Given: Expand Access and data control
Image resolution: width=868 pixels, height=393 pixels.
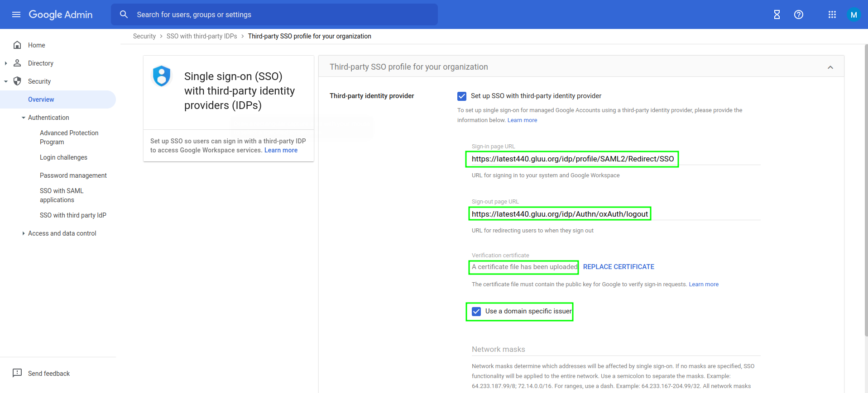Looking at the screenshot, I should pos(23,233).
